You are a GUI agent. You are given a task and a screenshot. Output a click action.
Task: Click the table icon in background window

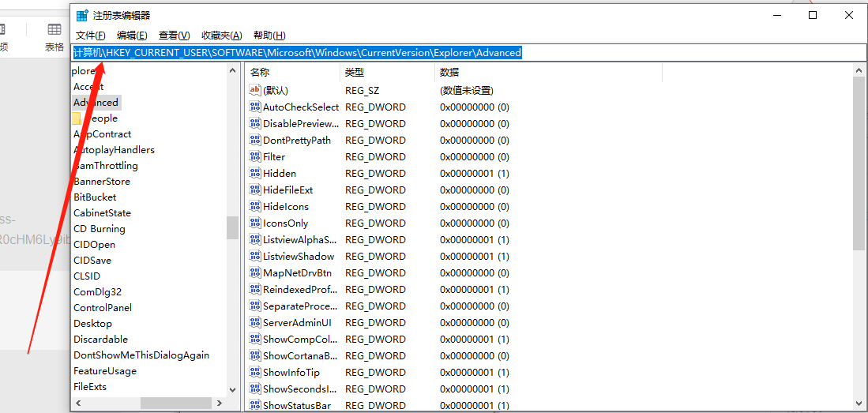54,28
